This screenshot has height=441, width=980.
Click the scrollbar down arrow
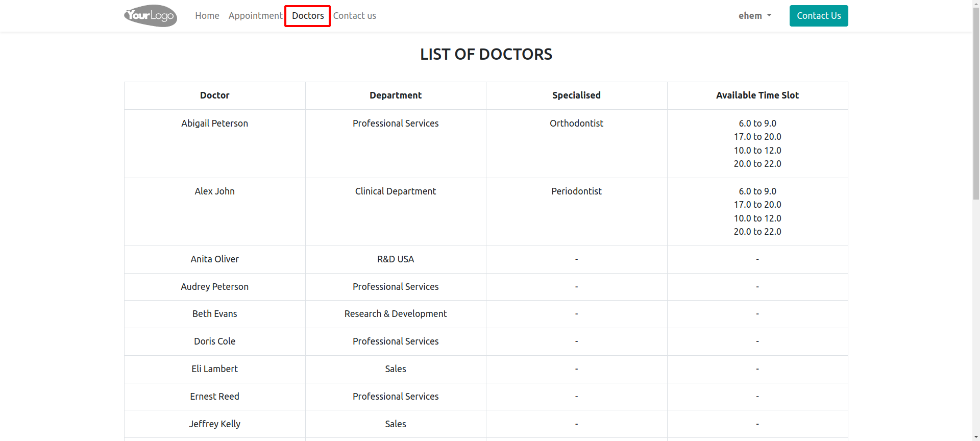[976, 437]
